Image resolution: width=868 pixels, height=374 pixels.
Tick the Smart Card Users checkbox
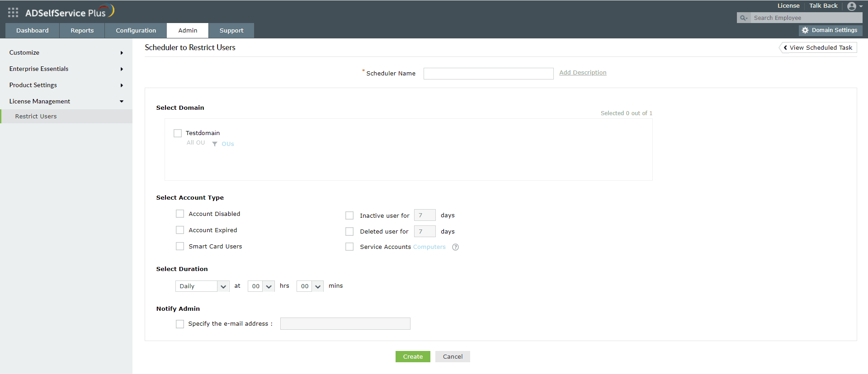(x=180, y=247)
